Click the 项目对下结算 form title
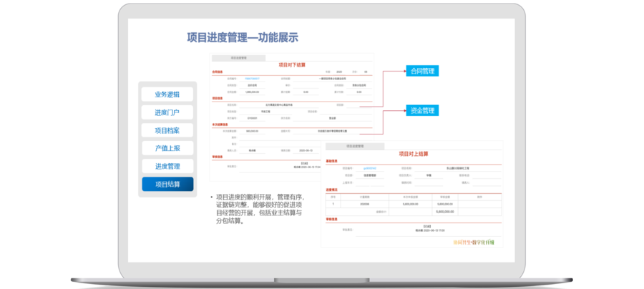The height and width of the screenshot is (289, 644). click(x=292, y=64)
